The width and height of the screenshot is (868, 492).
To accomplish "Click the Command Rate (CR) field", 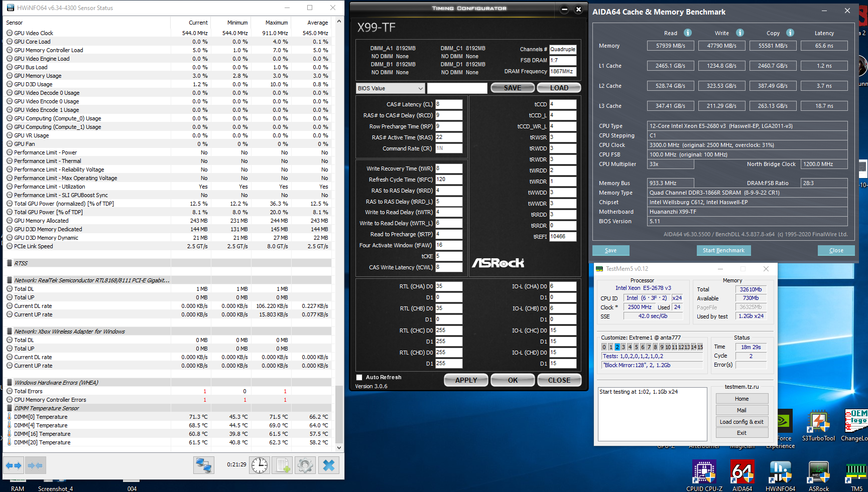I will pos(448,148).
